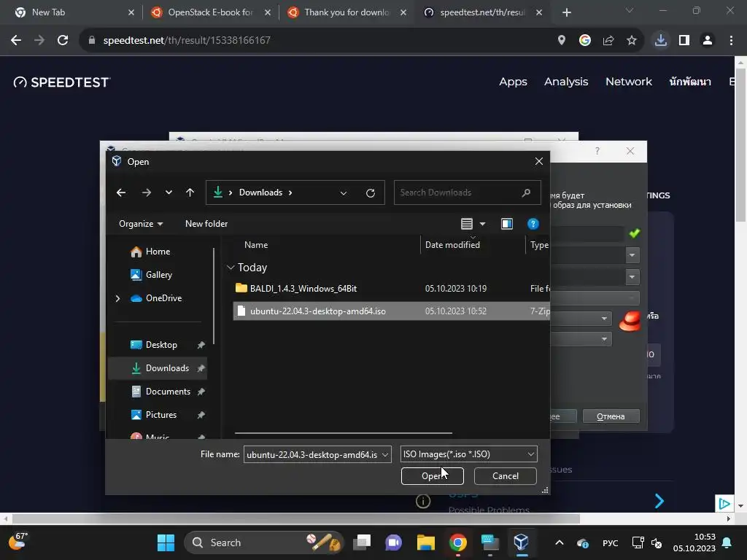This screenshot has width=747, height=560.
Task: Go forward in the Open dialog
Action: coord(146,192)
